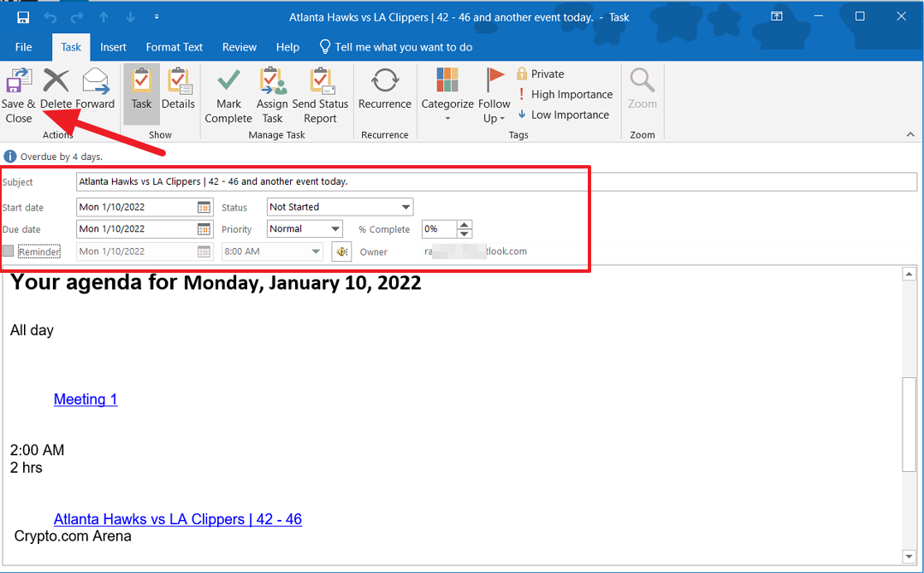Mark the task Complete
The height and width of the screenshot is (573, 924).
coord(228,96)
